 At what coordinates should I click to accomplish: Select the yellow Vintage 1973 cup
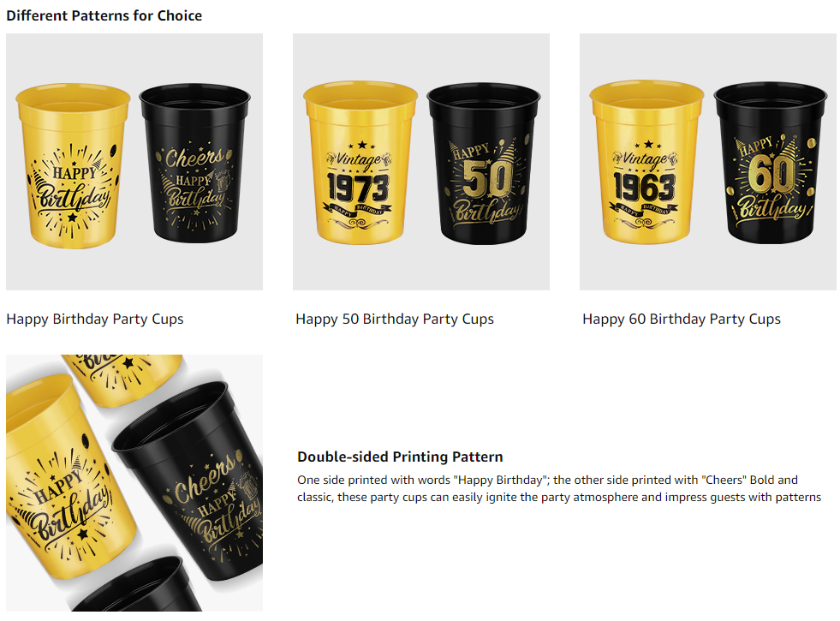(x=360, y=164)
